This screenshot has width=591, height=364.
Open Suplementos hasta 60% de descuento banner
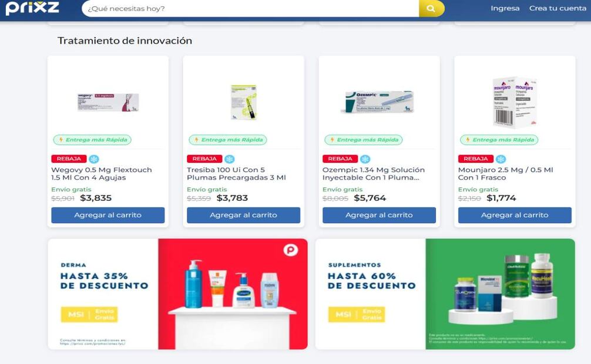[445, 294]
